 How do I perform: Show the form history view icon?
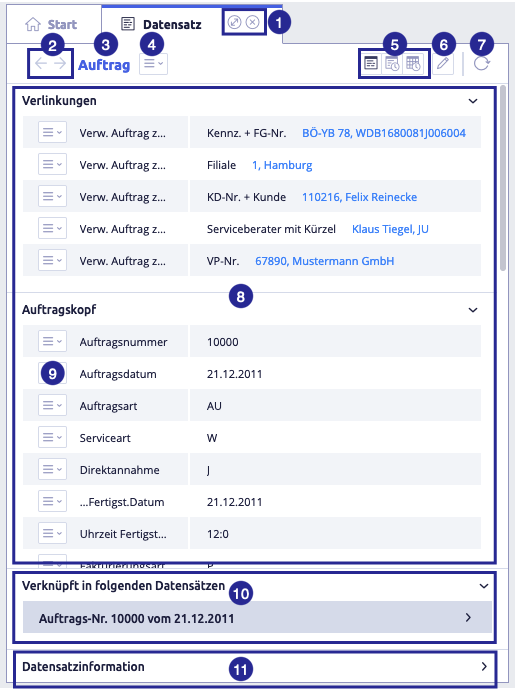tap(392, 64)
